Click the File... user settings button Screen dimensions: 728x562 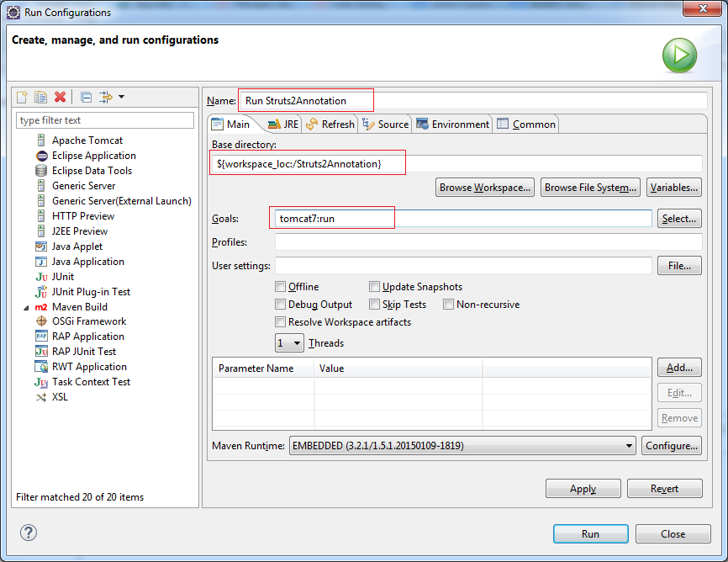pyautogui.click(x=679, y=265)
